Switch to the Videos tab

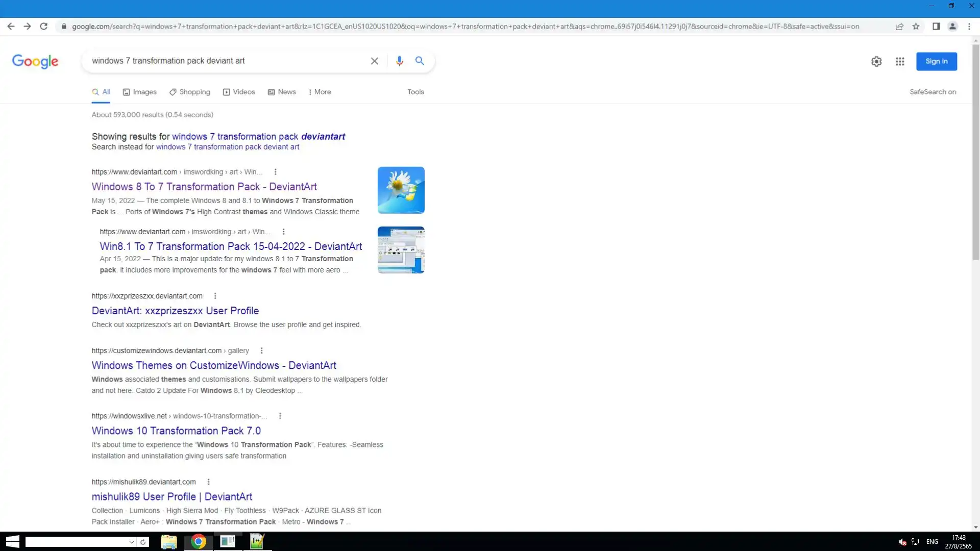pos(239,92)
